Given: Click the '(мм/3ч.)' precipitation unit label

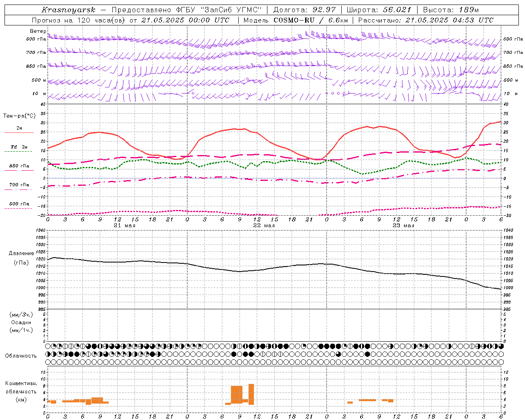Looking at the screenshot, I should pos(21,315).
